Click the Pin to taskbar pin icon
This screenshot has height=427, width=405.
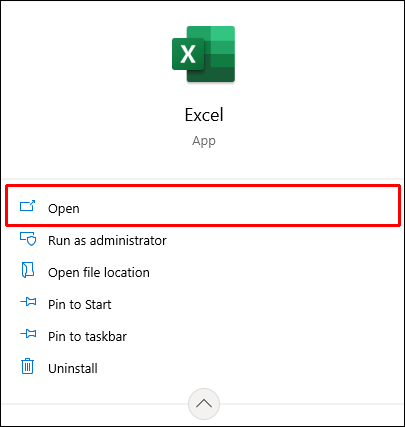[x=28, y=333]
